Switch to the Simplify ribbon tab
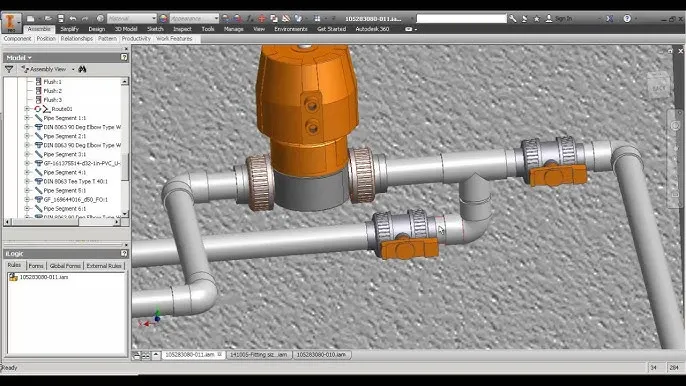686x386 pixels. point(69,29)
